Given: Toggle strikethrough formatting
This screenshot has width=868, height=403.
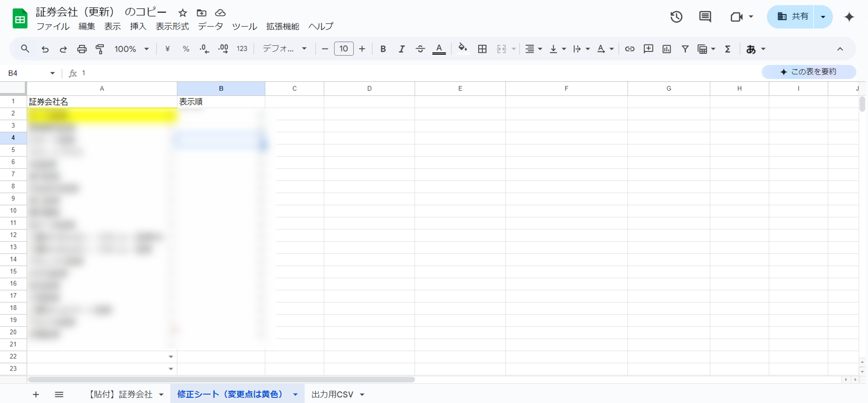Looking at the screenshot, I should tap(420, 49).
